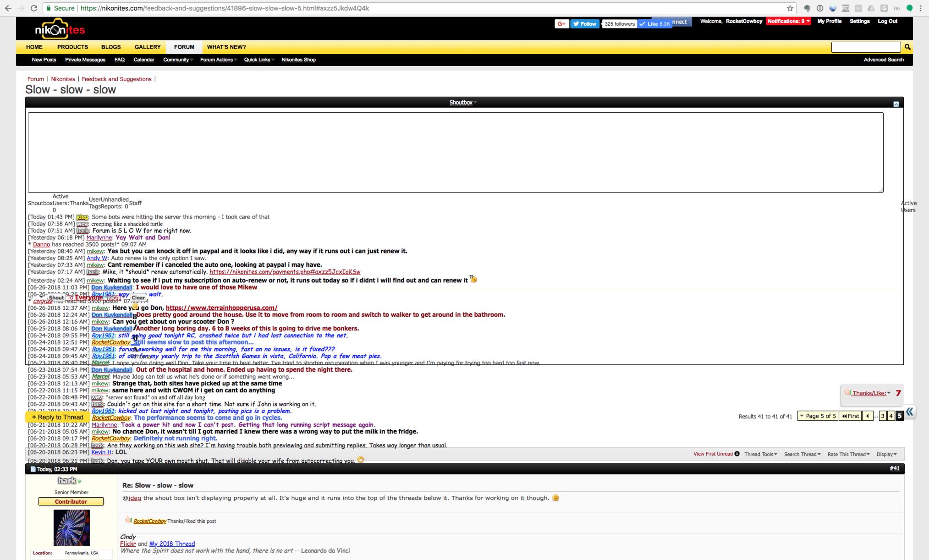Click inside the forum search field
Screen dimensions: 929x560
point(866,47)
